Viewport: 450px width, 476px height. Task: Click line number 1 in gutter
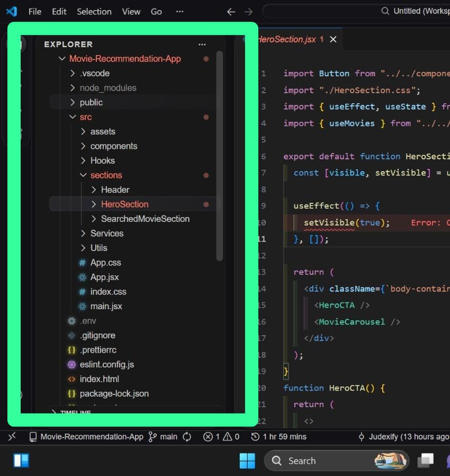tap(264, 74)
